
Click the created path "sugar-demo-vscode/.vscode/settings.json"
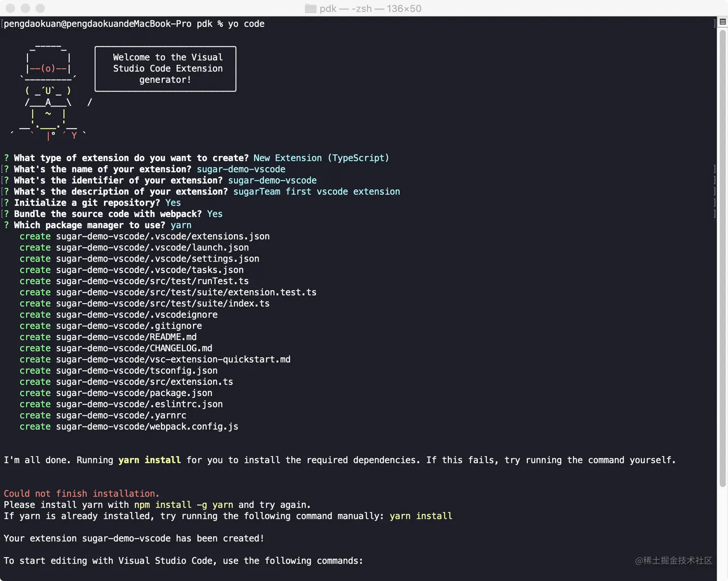pos(157,259)
